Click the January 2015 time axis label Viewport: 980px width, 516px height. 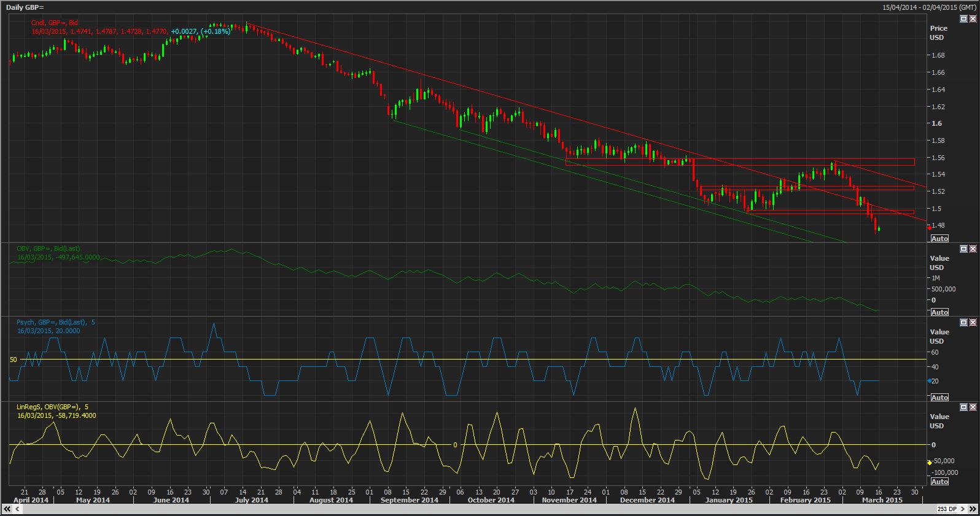[x=728, y=500]
